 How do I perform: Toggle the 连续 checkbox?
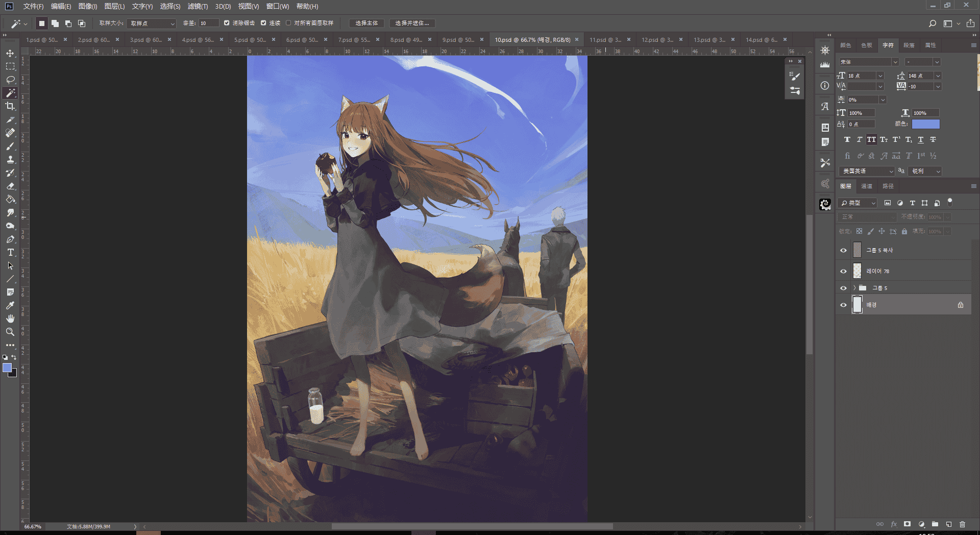click(x=263, y=23)
